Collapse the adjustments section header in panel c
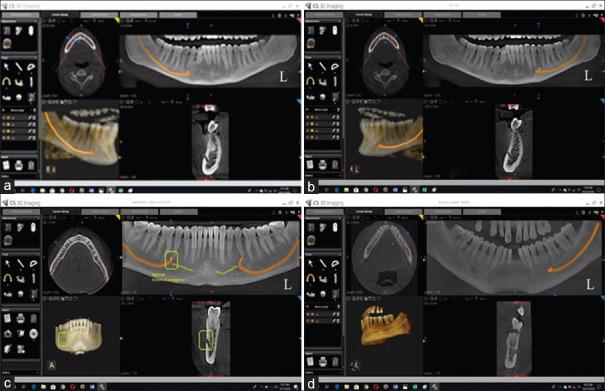This screenshot has height=391, width=605. coord(20,218)
